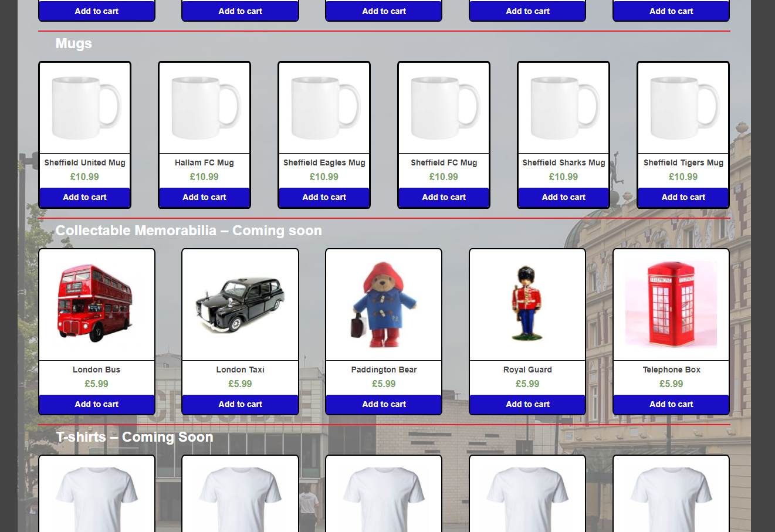
Task: Select the London Taxi product name link
Action: pos(240,370)
